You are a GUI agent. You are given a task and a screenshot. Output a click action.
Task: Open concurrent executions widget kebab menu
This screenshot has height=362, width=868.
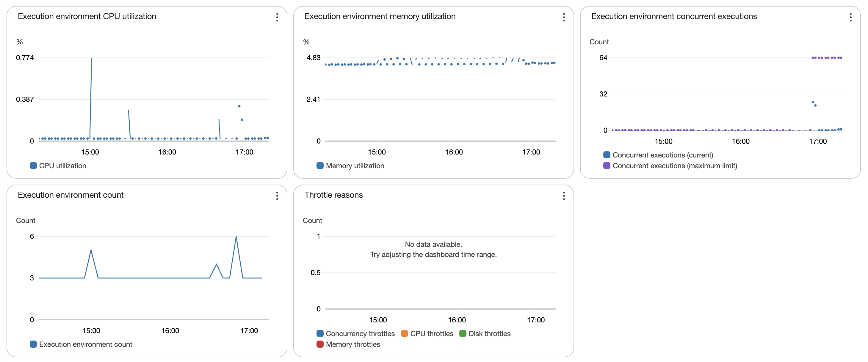pyautogui.click(x=850, y=17)
